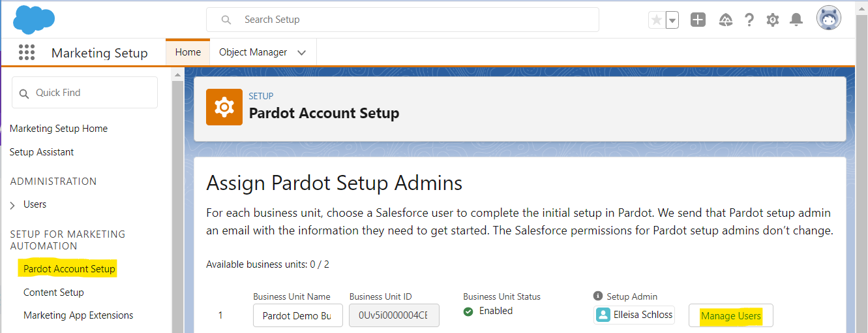Switch to the Home tab
868x333 pixels.
[188, 52]
